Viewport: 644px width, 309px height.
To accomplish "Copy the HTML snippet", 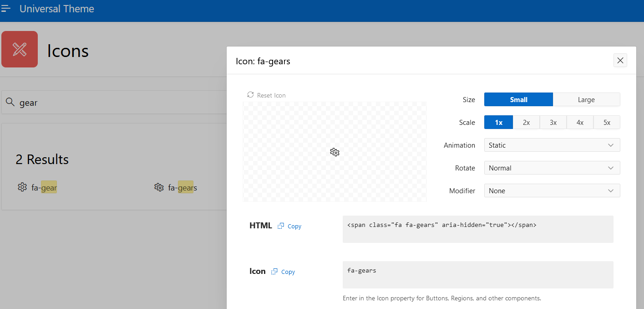I will tap(289, 226).
